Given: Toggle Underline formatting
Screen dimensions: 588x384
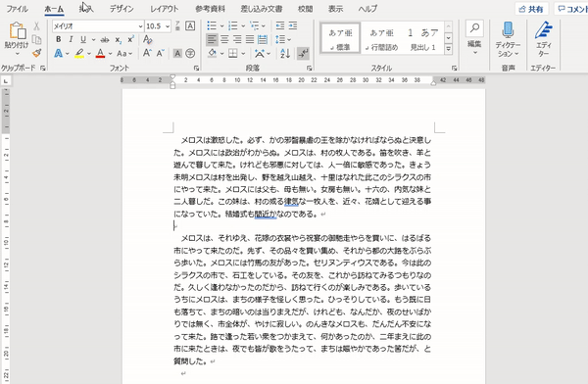Looking at the screenshot, I should [x=83, y=39].
